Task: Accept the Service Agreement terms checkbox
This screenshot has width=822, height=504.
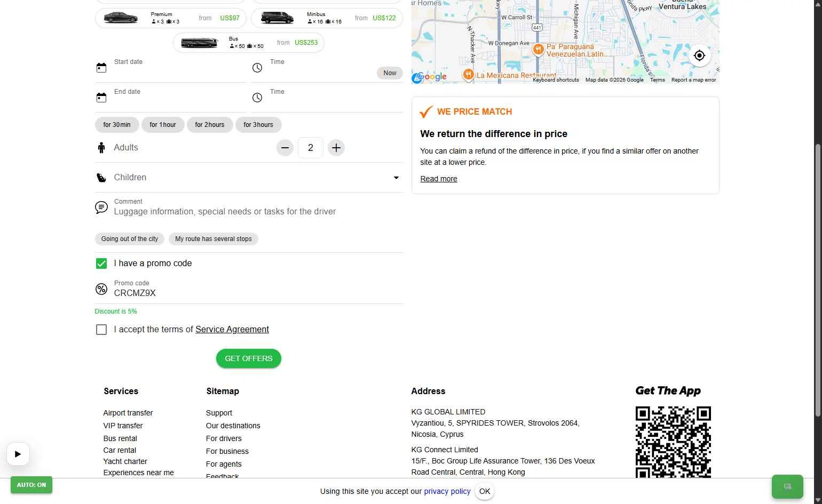Action: 101,330
